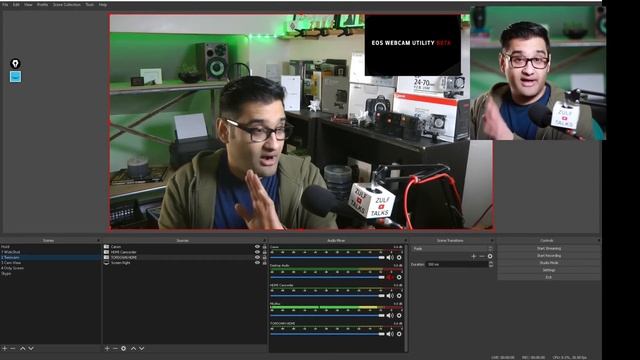Hide the TOPDOWN HDMI source

click(257, 258)
